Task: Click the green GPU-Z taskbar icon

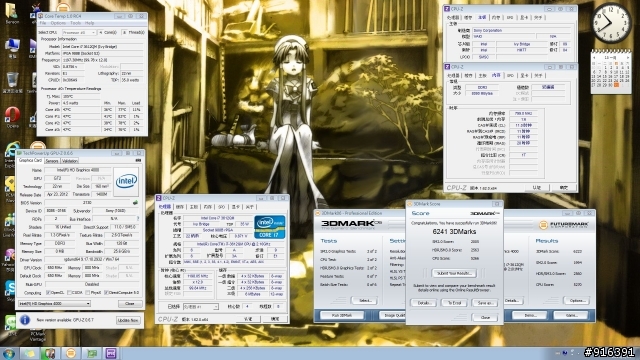Action: [91, 353]
